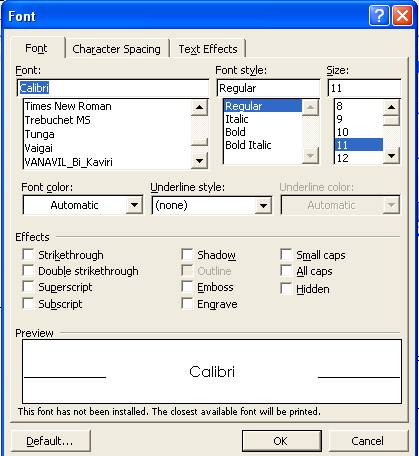Click the font list scroll up arrow
The width and height of the screenshot is (419, 456).
199,107
